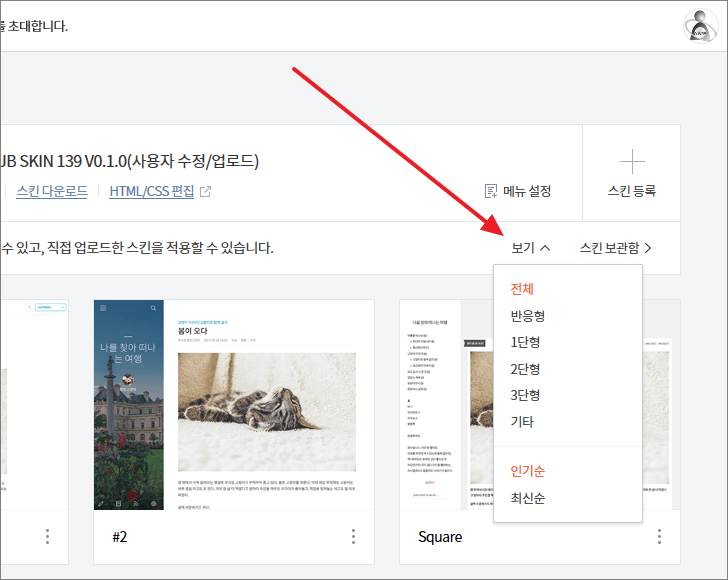Click external link icon beside HTML/CSS 편집
The width and height of the screenshot is (728, 580).
(x=205, y=191)
